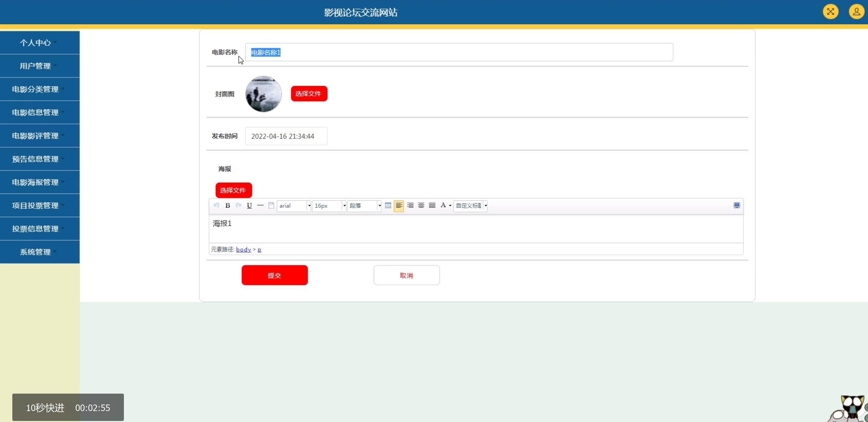Click the fullscreen icon in the editor toolbar

(737, 205)
